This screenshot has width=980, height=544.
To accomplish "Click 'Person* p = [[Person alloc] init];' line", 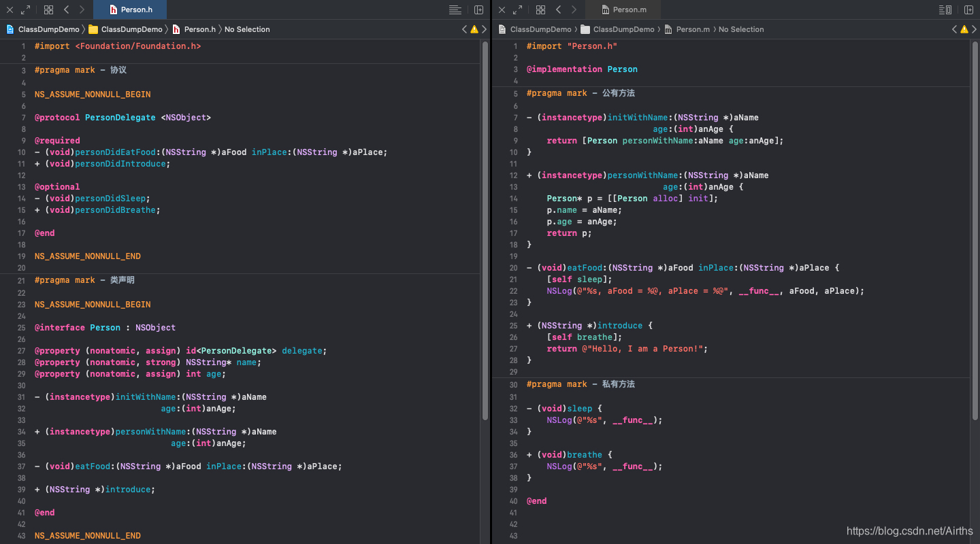I will [x=632, y=199].
